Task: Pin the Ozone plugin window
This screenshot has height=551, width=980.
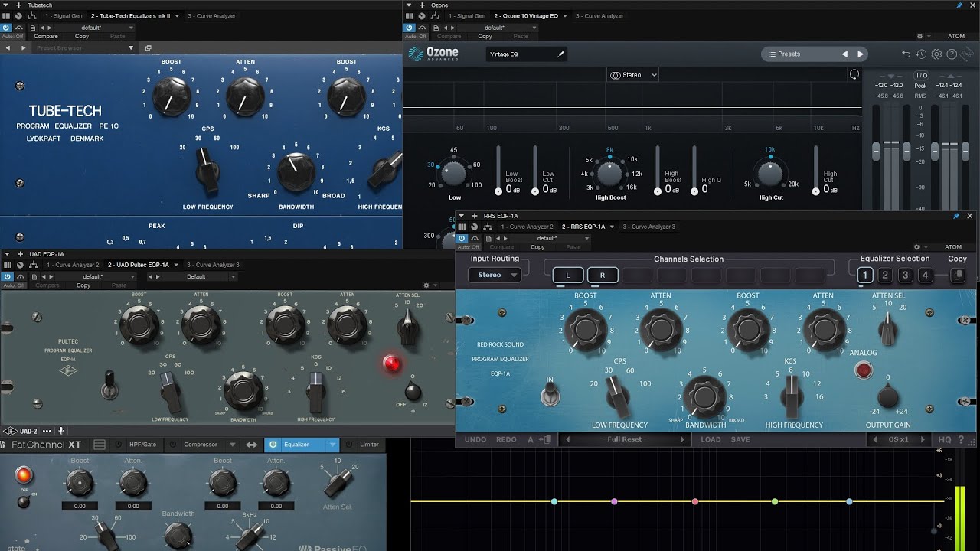Action: coord(959,5)
